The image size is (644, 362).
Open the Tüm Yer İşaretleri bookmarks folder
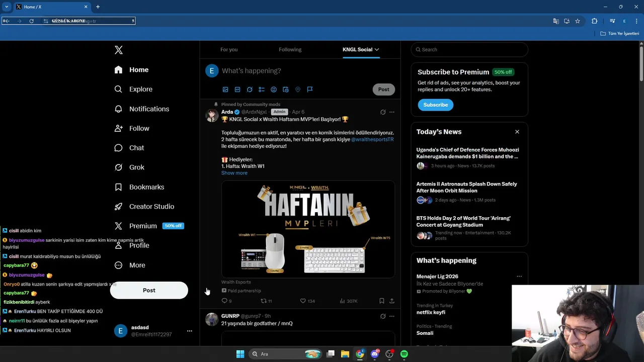click(620, 34)
